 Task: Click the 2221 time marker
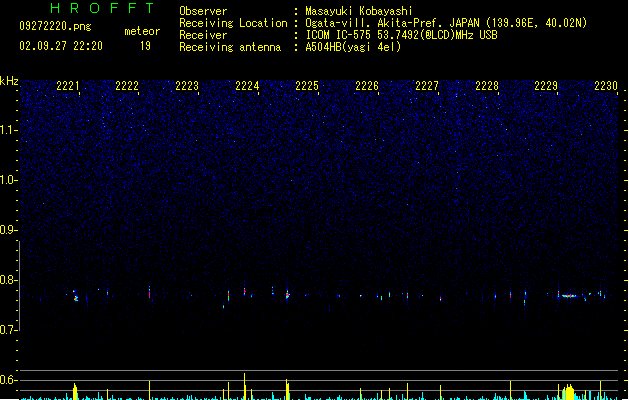pyautogui.click(x=68, y=86)
